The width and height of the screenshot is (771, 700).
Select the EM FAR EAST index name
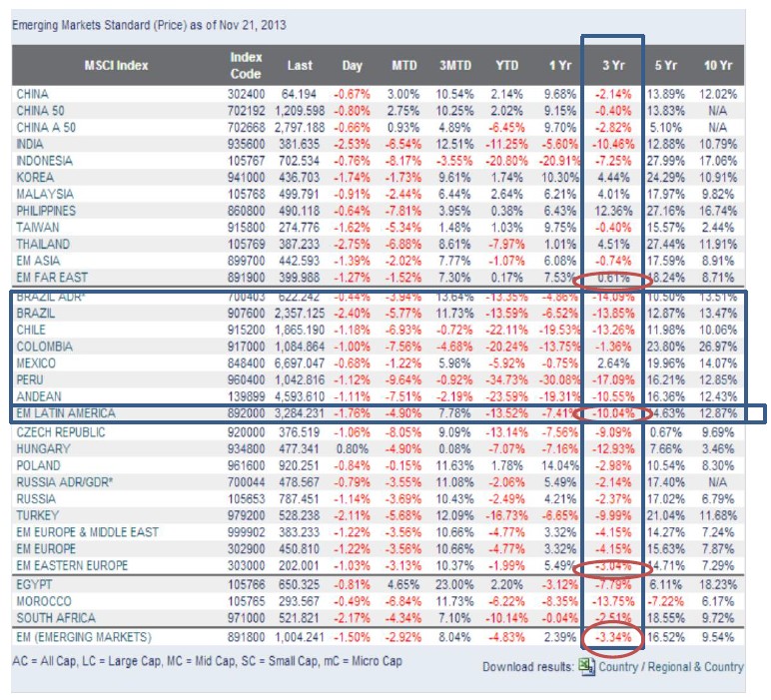click(52, 278)
